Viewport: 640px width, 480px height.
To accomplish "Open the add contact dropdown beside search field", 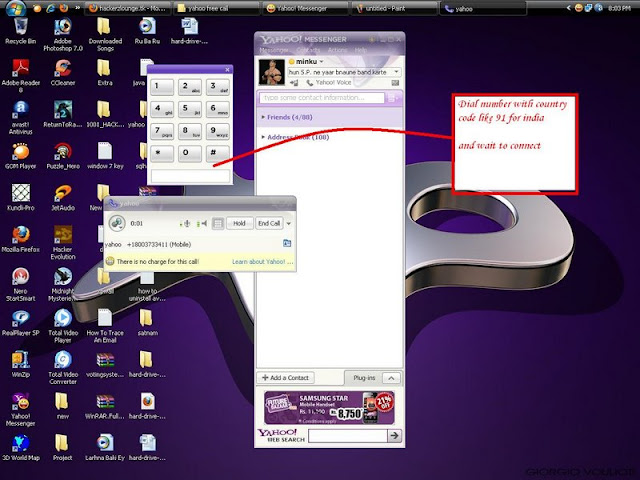I will pyautogui.click(x=393, y=98).
